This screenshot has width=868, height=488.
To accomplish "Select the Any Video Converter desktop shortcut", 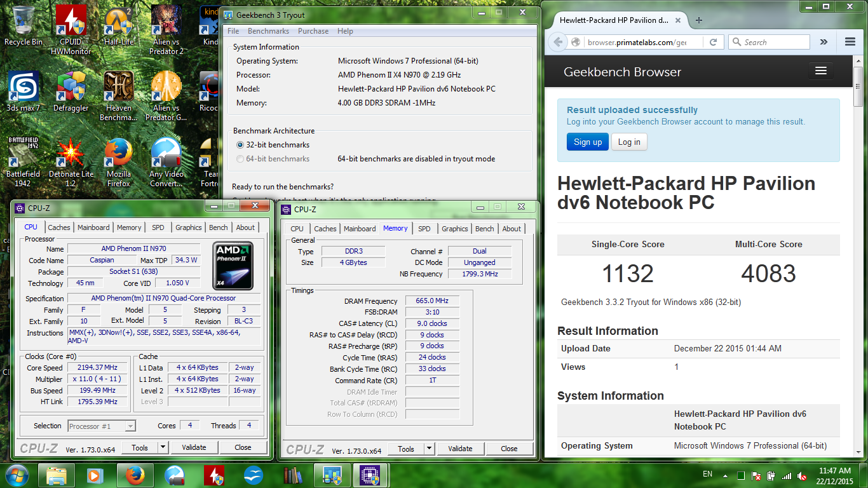I will tap(166, 162).
